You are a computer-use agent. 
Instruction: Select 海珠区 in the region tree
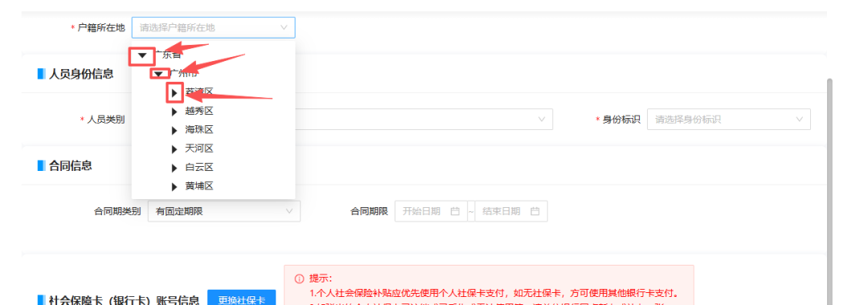pos(199,130)
